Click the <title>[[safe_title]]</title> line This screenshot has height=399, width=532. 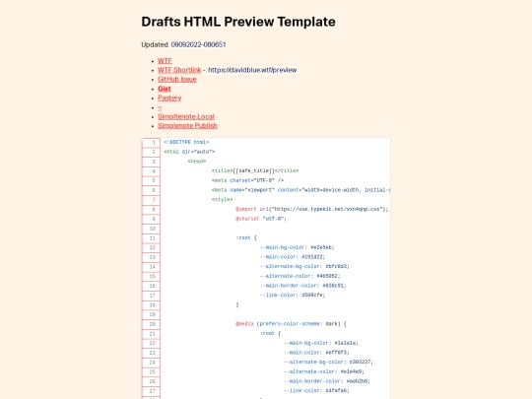[x=255, y=170]
